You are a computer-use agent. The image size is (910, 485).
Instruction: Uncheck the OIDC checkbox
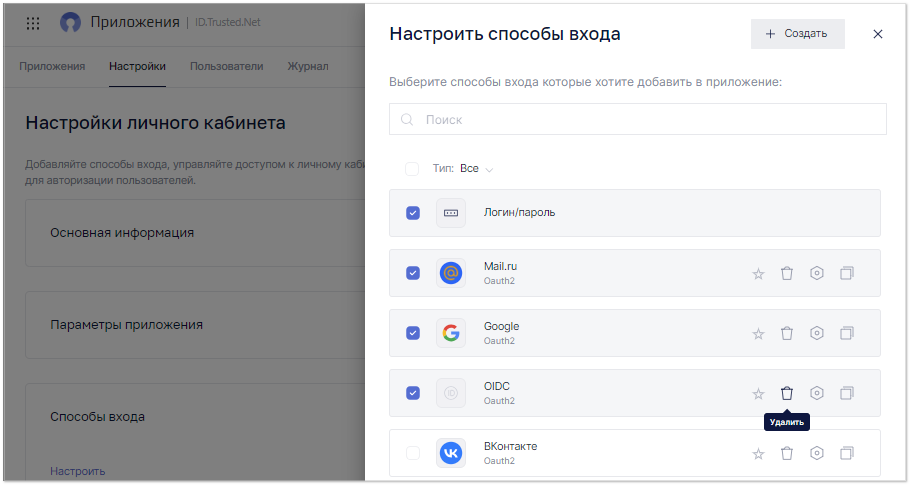click(x=413, y=393)
